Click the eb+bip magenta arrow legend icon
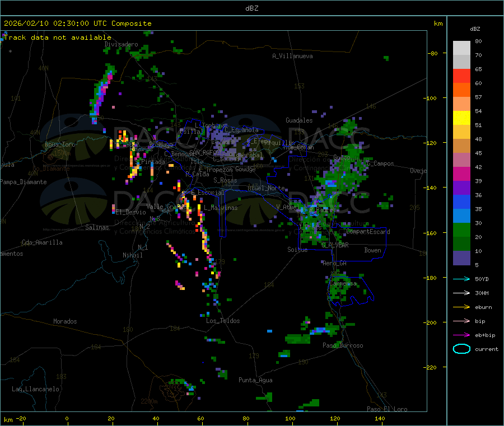Screen dimensions: 504x426 461,335
